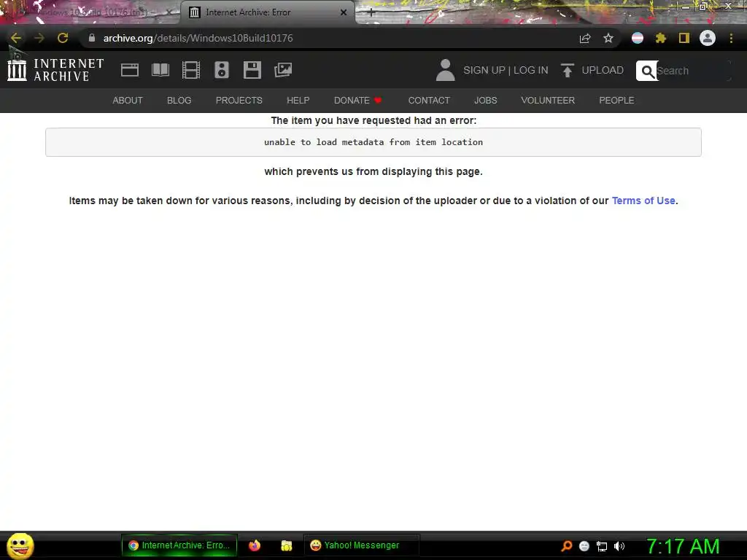Open Yahoo! Messenger from the taskbar

pos(361,545)
